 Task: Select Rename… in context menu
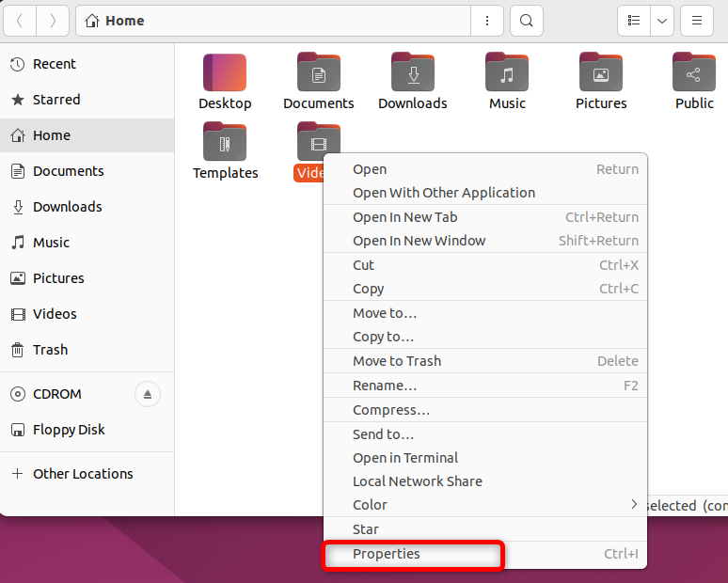385,386
